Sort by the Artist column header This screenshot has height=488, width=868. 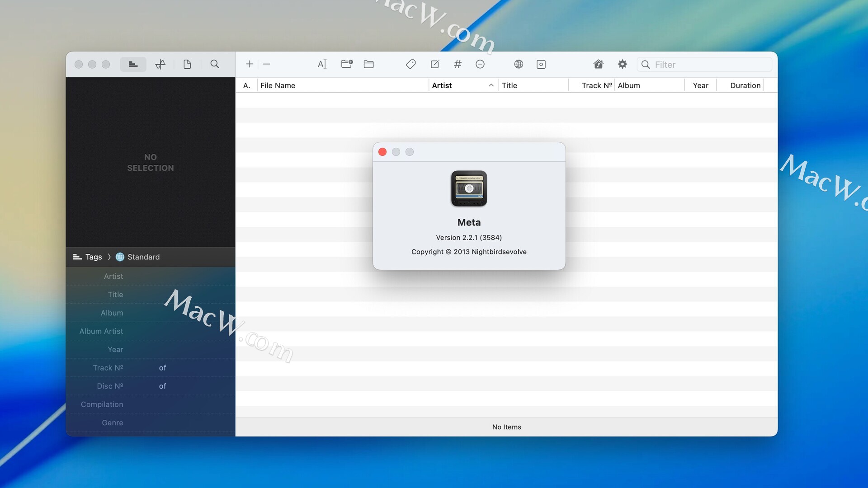coord(463,85)
